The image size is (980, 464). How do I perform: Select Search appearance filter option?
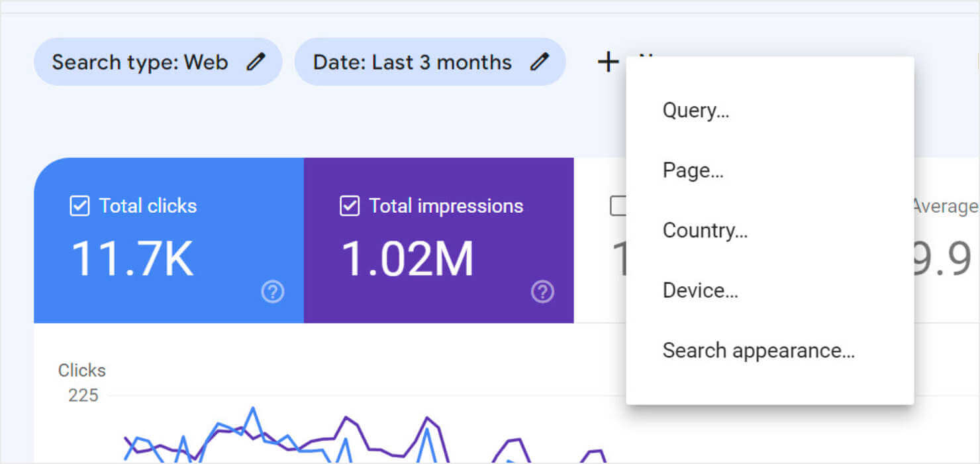click(758, 350)
